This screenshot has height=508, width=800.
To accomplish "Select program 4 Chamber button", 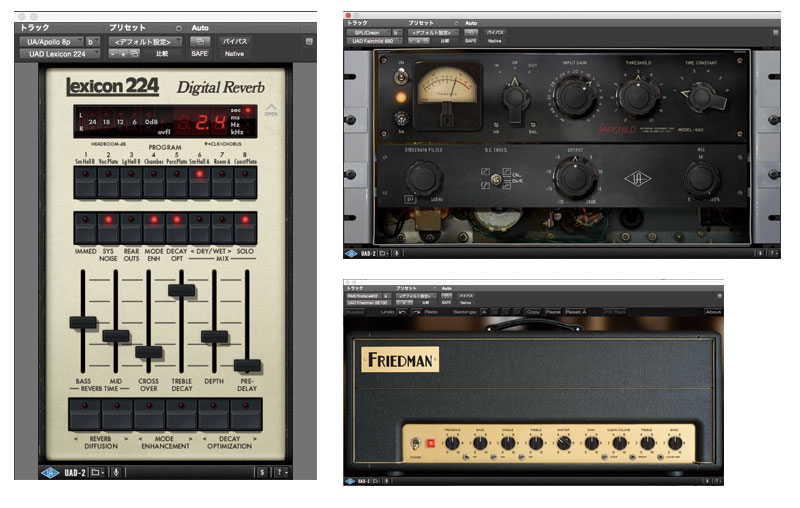I will pyautogui.click(x=154, y=182).
